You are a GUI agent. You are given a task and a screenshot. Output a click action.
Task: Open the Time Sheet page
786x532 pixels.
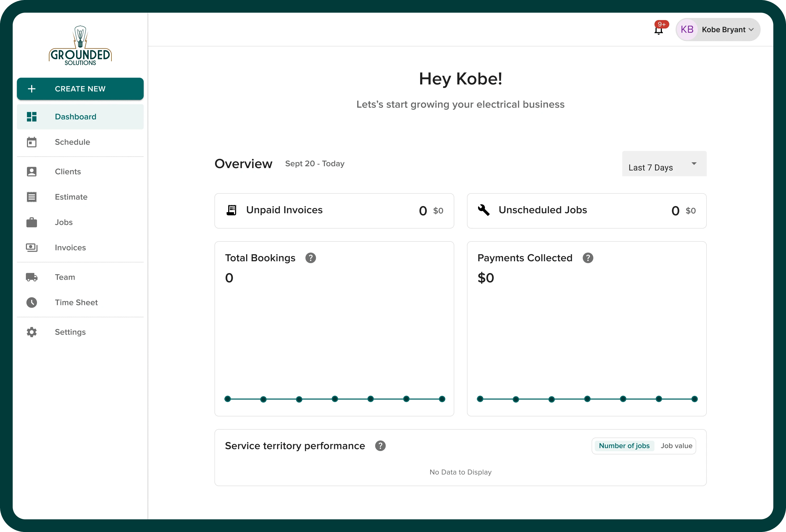pyautogui.click(x=80, y=302)
